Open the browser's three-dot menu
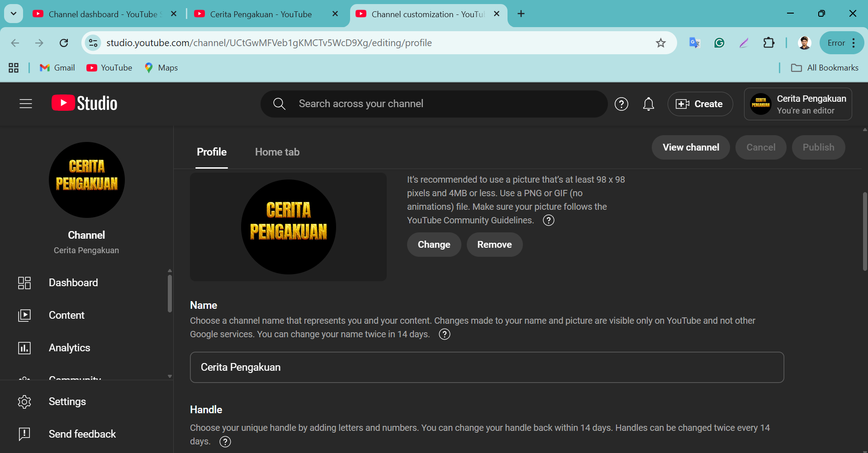 click(x=854, y=42)
